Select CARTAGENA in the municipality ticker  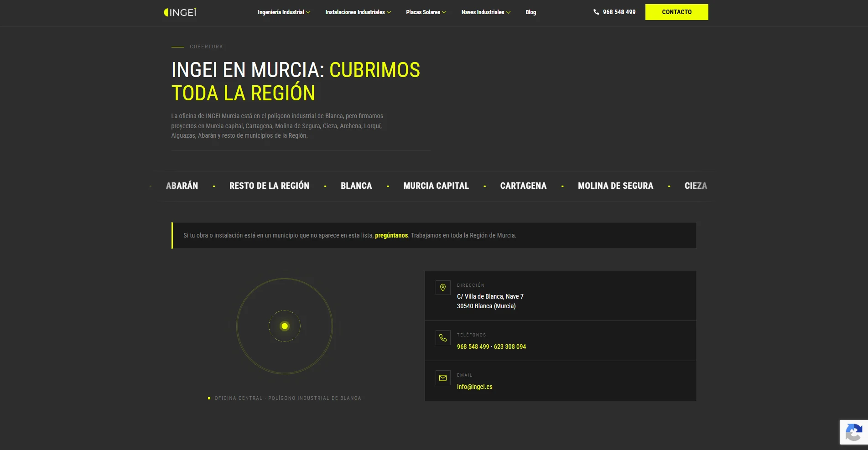[x=523, y=186]
